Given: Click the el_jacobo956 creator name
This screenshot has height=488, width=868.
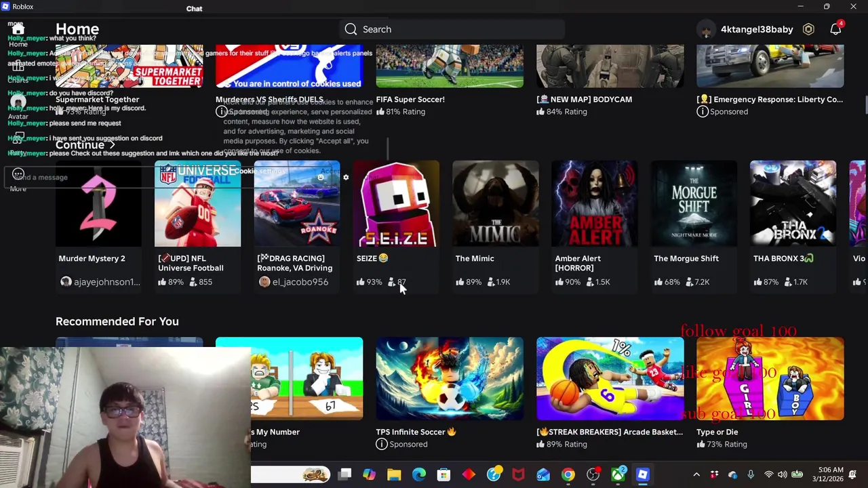Looking at the screenshot, I should tap(300, 282).
